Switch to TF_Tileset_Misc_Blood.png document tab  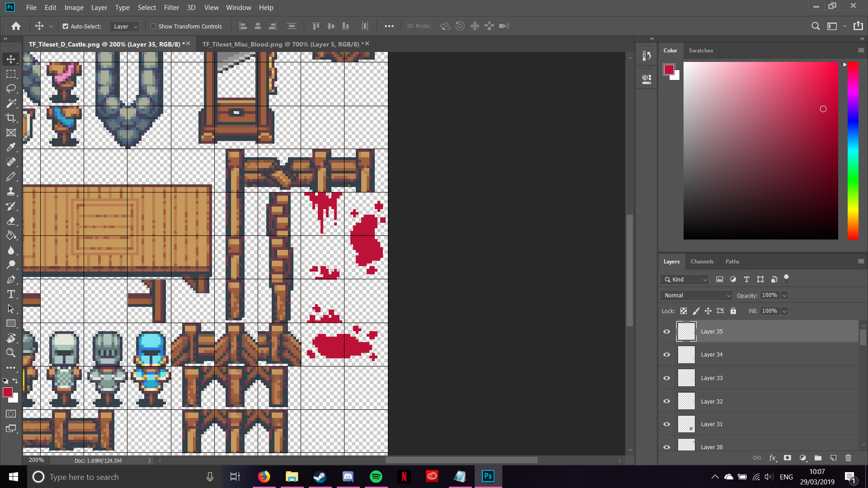(280, 44)
